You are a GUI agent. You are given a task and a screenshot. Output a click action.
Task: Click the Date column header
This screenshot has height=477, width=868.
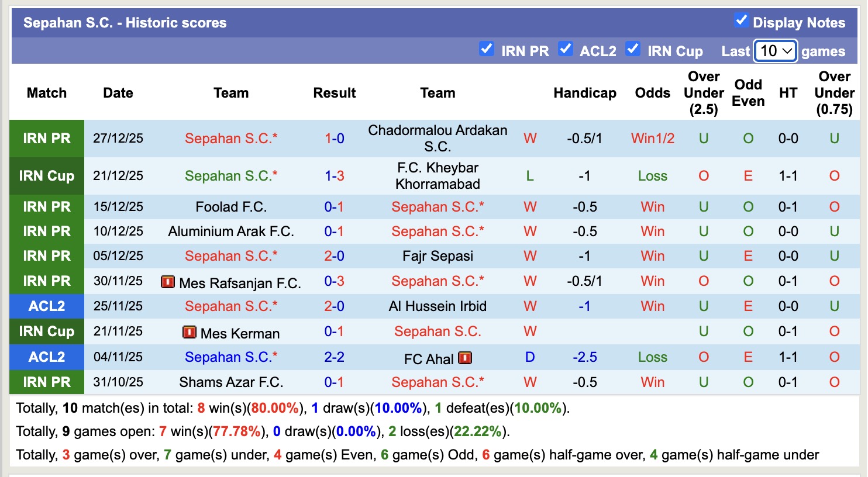(118, 92)
